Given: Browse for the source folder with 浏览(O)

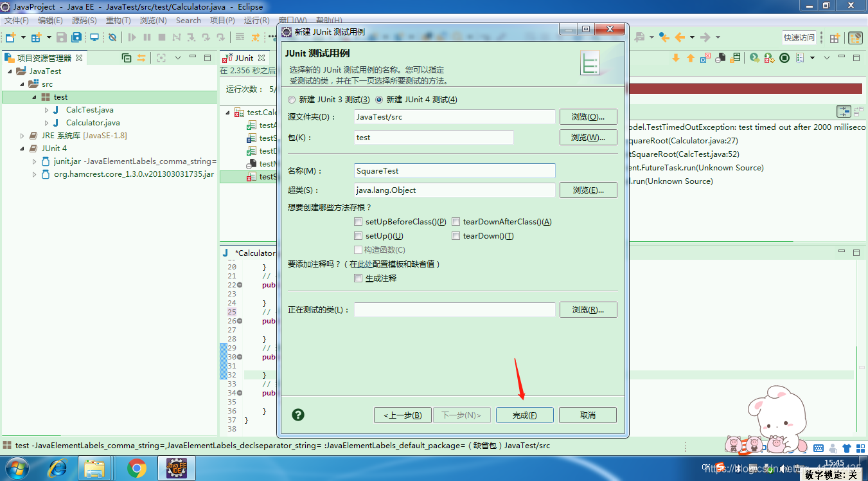Looking at the screenshot, I should [588, 117].
